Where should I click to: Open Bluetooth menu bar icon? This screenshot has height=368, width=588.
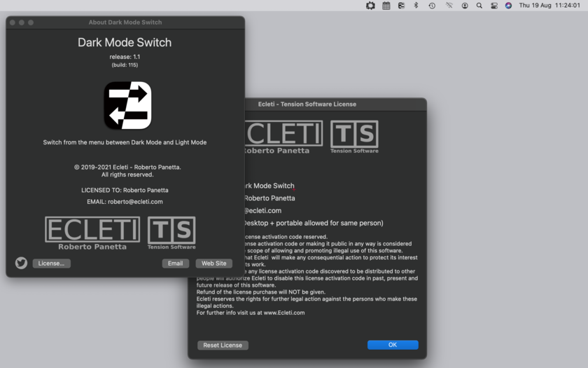[416, 6]
